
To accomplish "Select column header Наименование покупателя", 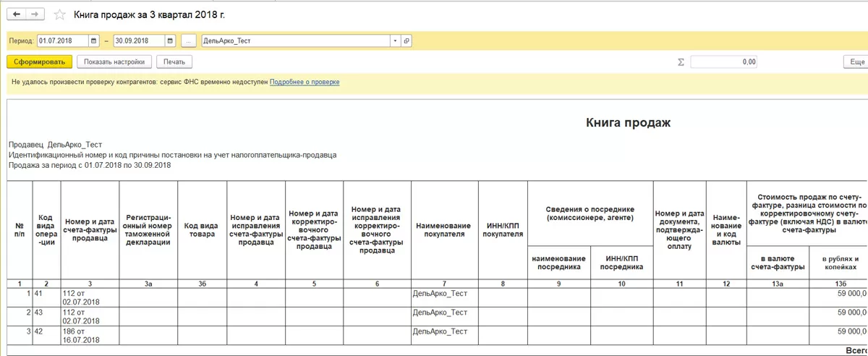I will [x=444, y=230].
